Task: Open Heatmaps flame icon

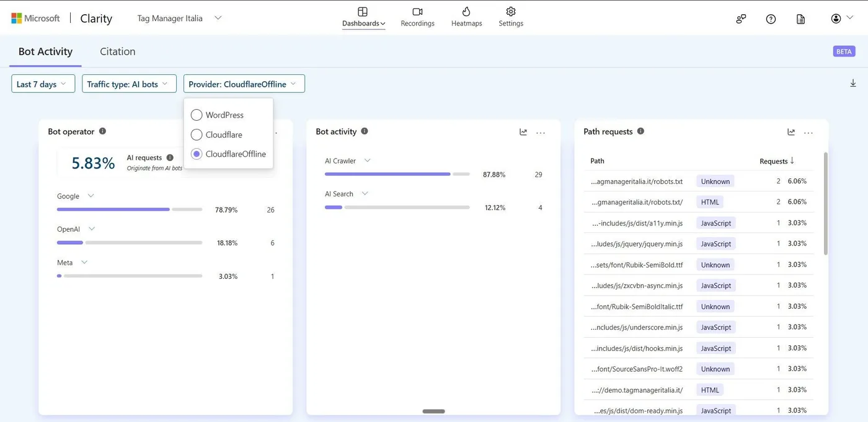Action: click(x=466, y=12)
